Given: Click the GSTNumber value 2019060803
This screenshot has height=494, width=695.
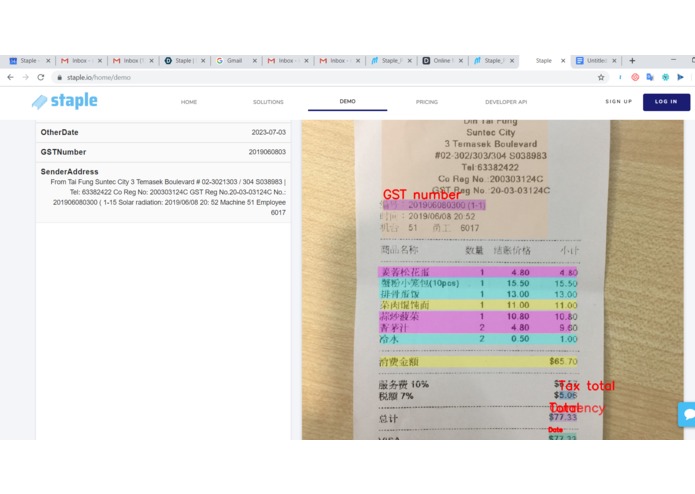Looking at the screenshot, I should (267, 152).
